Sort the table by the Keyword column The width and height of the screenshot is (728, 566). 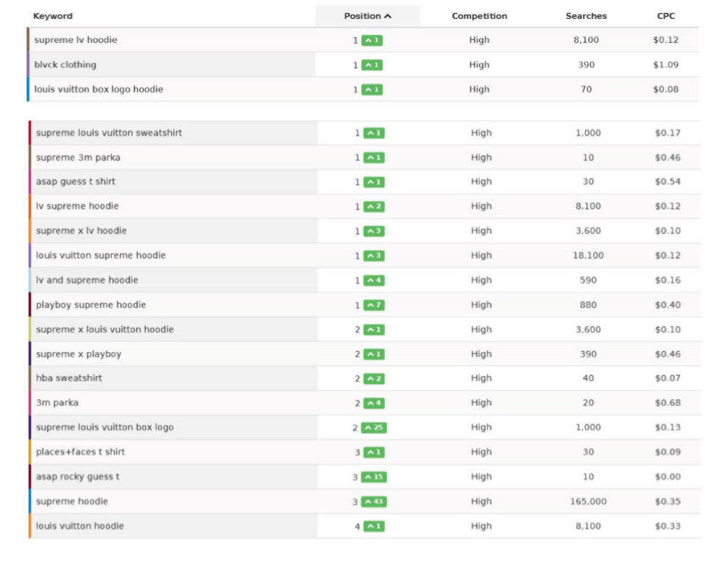[x=53, y=16]
